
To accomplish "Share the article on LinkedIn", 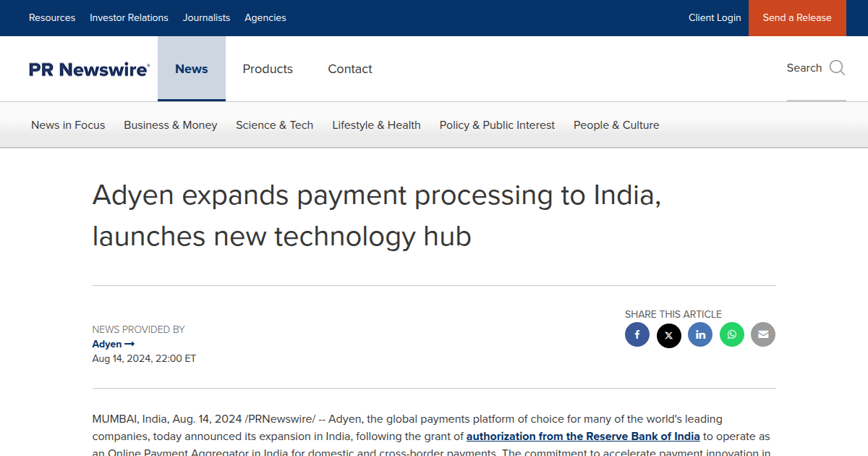I will click(700, 334).
